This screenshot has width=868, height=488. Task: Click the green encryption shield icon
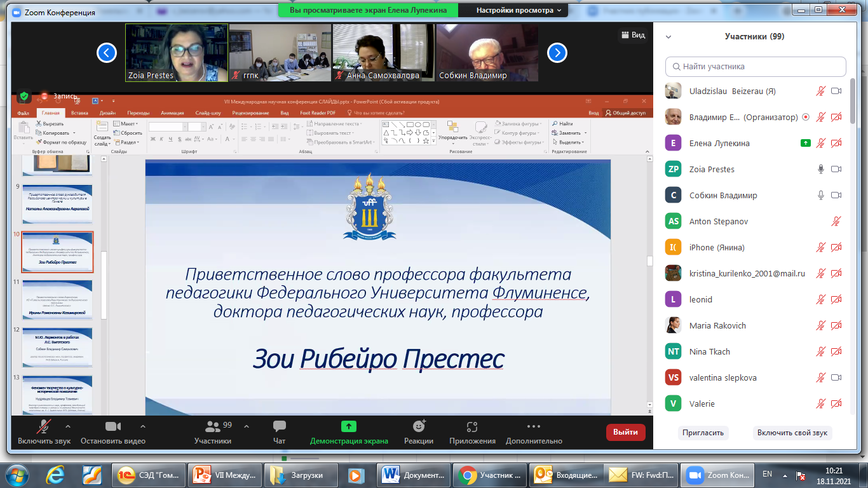(x=24, y=97)
